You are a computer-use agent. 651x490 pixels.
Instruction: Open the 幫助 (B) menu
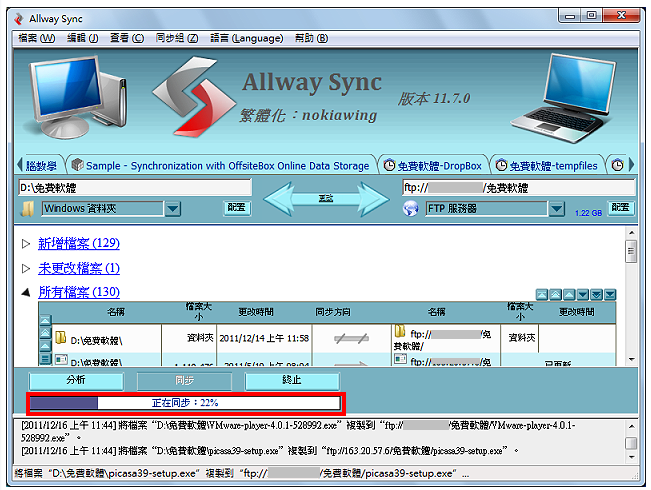tap(311, 39)
